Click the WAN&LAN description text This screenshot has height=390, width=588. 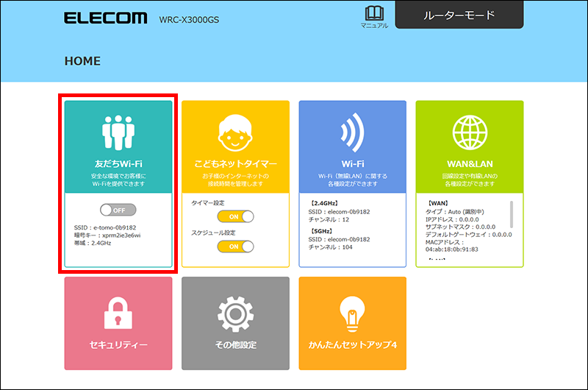[470, 180]
